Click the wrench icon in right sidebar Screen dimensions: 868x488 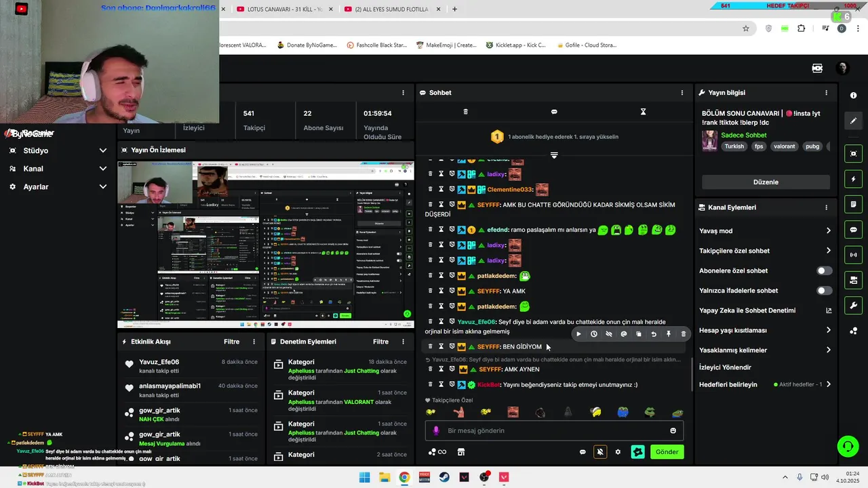click(x=854, y=305)
